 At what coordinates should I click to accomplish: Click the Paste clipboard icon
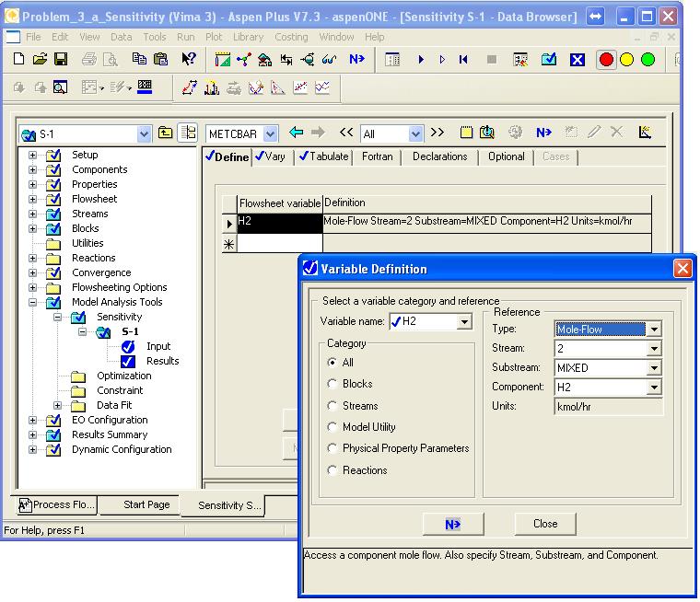click(160, 59)
